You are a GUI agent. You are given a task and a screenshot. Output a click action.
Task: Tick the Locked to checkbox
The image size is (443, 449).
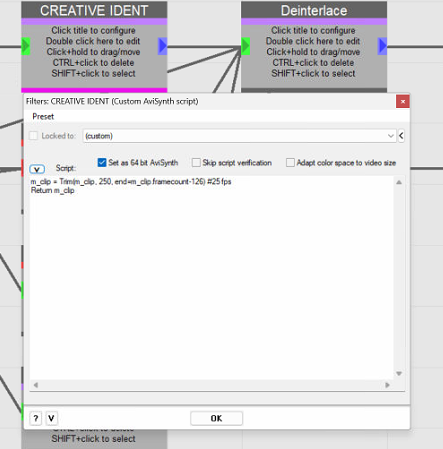pyautogui.click(x=33, y=136)
